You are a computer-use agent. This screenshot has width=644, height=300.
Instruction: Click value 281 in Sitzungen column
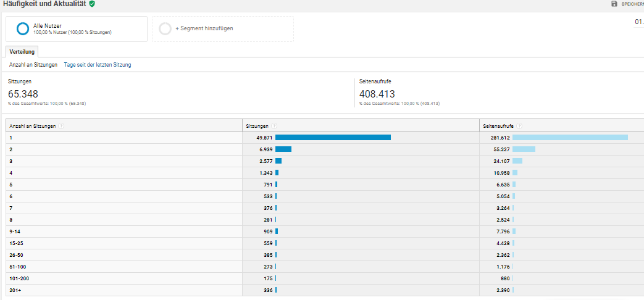click(268, 220)
